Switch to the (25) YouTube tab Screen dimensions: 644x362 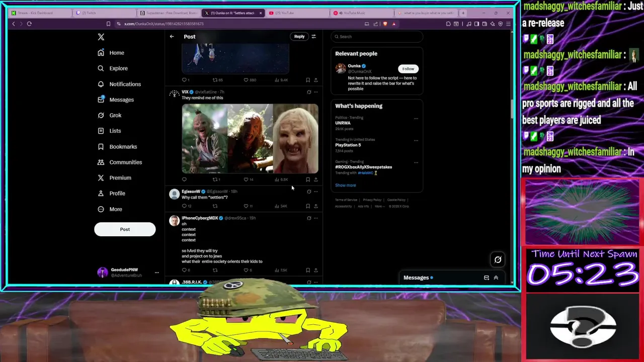coord(298,13)
